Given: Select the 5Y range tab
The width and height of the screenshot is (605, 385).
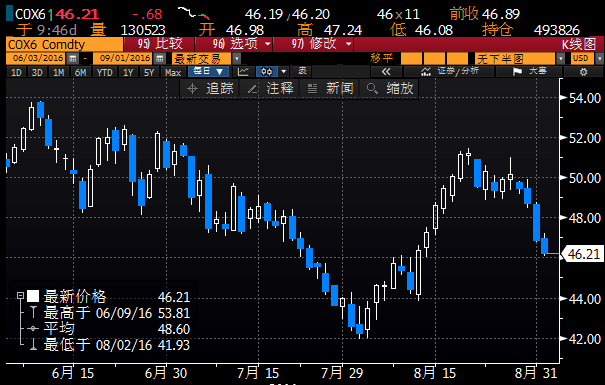Looking at the screenshot, I should [x=149, y=72].
